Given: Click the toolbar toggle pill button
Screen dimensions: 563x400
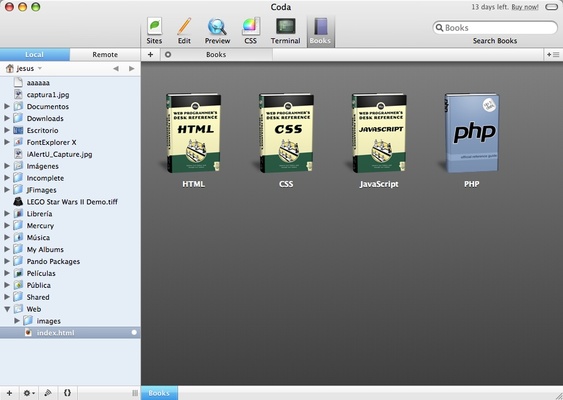Looking at the screenshot, I should [551, 7].
